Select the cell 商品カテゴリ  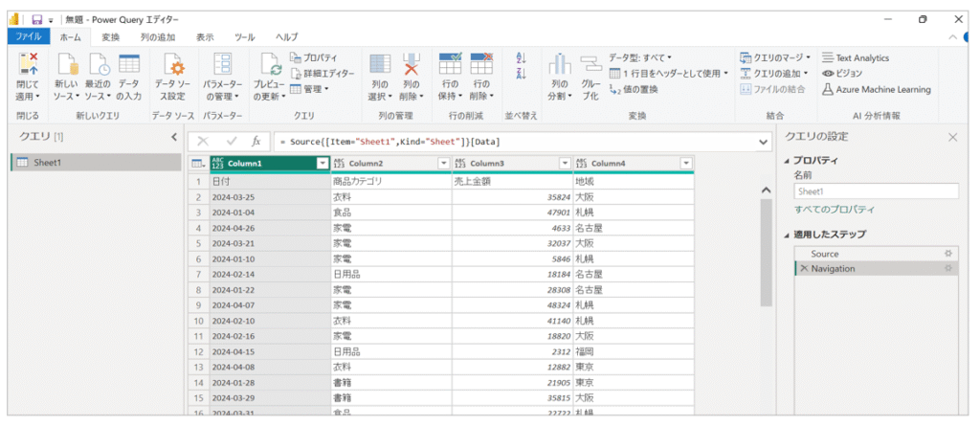(x=391, y=182)
